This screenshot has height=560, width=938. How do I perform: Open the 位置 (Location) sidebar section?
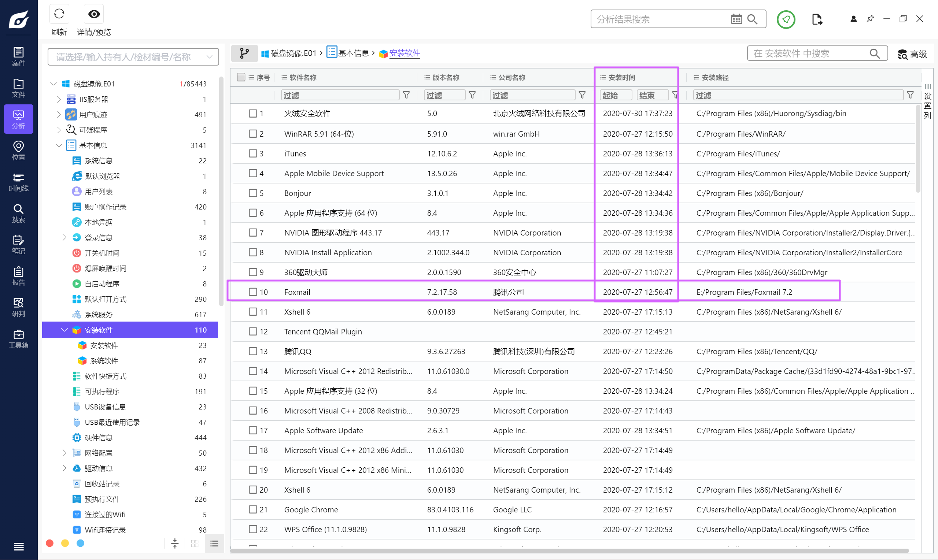(x=18, y=151)
